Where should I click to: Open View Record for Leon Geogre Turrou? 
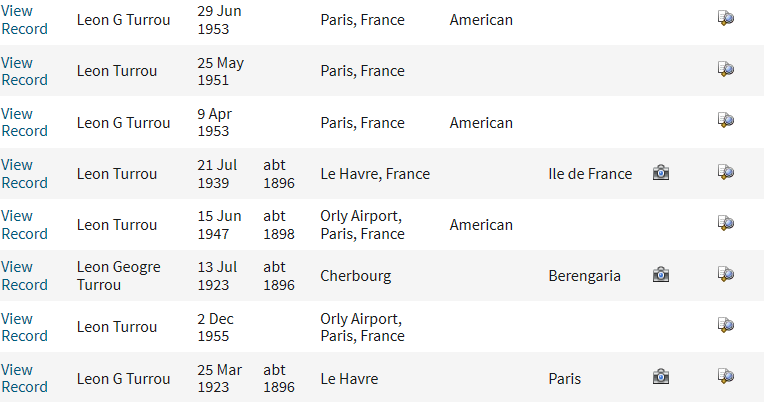[x=24, y=276]
